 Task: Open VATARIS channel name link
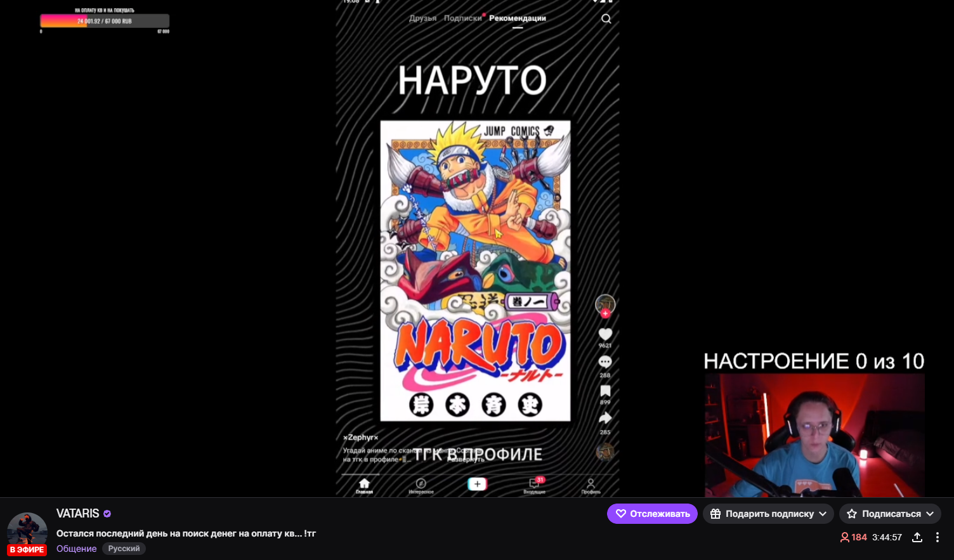(x=78, y=514)
